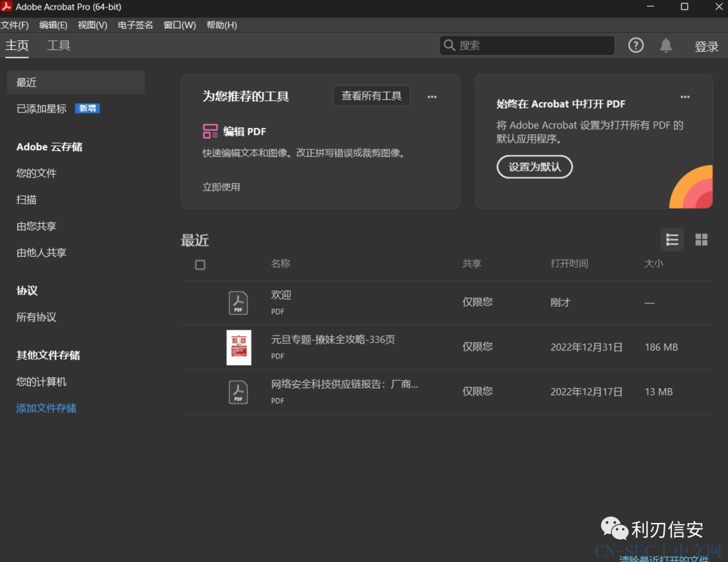
Task: Open the 编辑(E) menu
Action: 53,25
